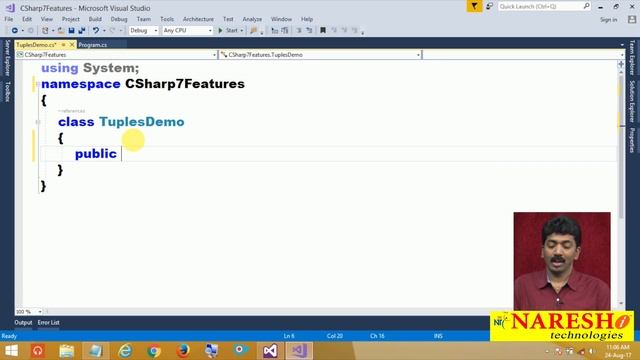Image resolution: width=640 pixels, height=360 pixels.
Task: Open the View menu
Action: click(x=47, y=19)
